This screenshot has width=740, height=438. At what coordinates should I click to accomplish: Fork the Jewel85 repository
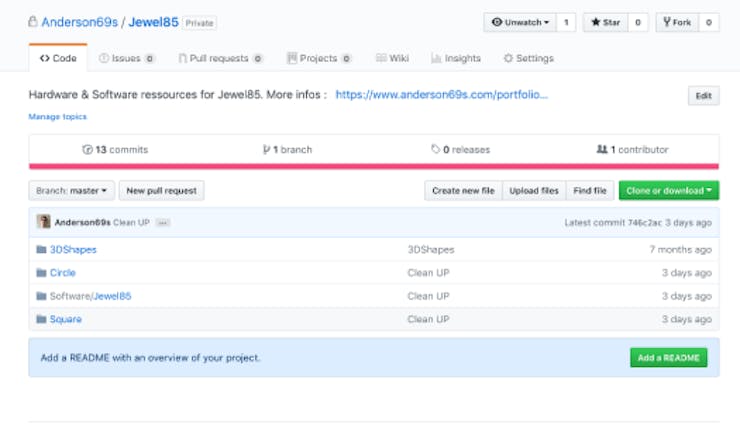click(x=677, y=22)
